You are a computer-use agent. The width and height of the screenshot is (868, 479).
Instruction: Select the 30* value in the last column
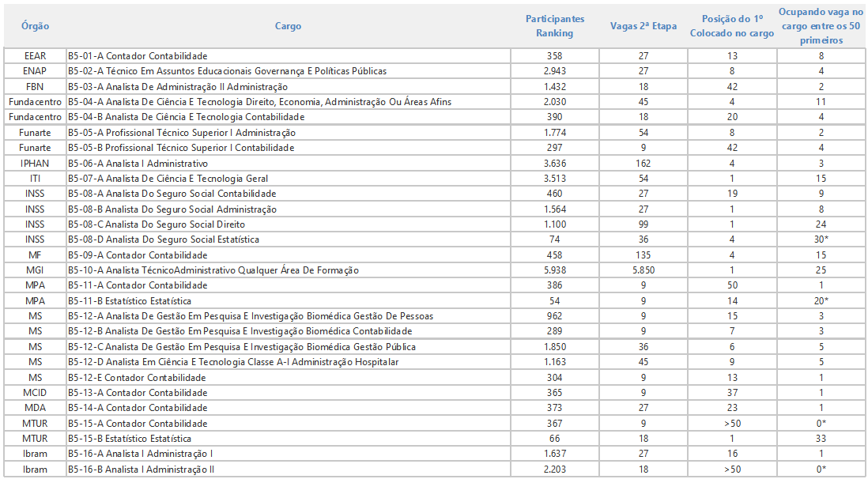[821, 239]
